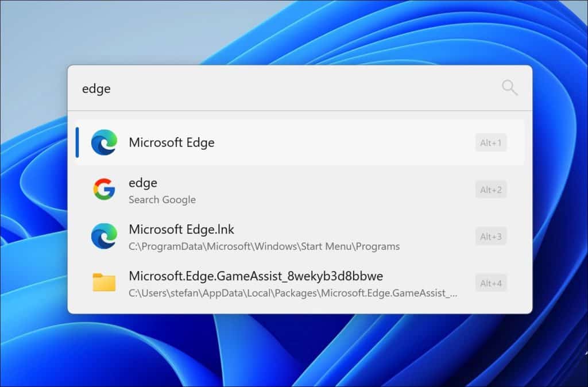Click the Start Menu\Programs path text
588x387 pixels.
click(x=264, y=246)
